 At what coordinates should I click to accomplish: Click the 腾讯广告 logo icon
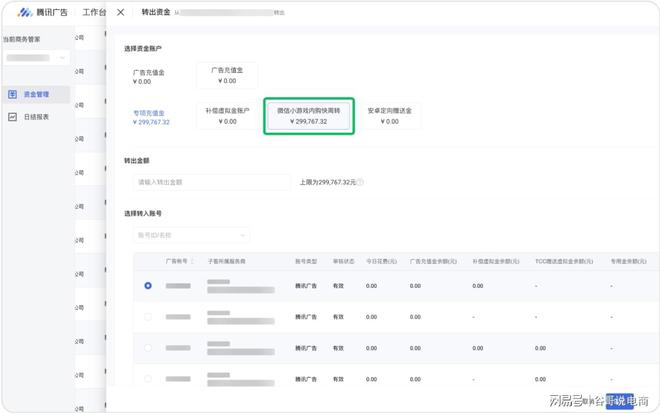pyautogui.click(x=25, y=13)
